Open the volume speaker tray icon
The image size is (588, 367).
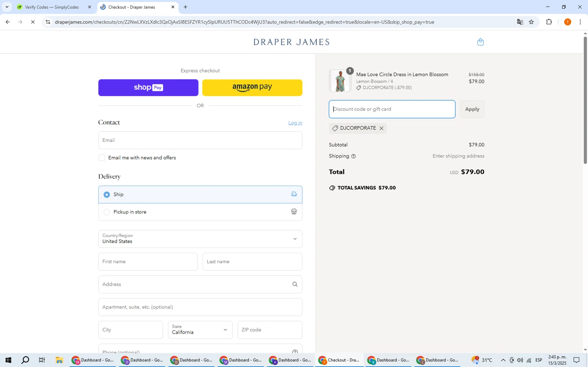pyautogui.click(x=520, y=360)
